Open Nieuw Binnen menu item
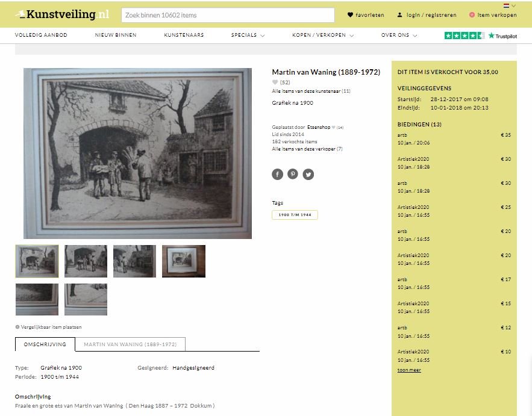 [116, 35]
